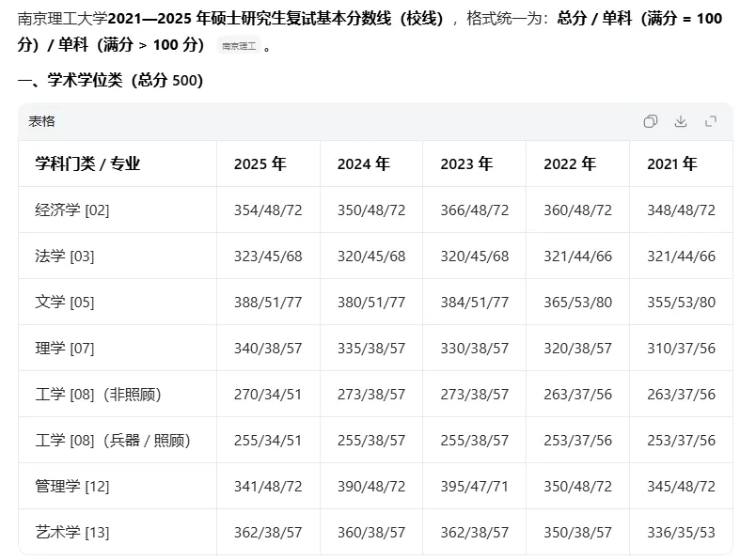The width and height of the screenshot is (740, 560).
Task: Select the 学科门类 / 专业 column header
Action: tap(87, 163)
